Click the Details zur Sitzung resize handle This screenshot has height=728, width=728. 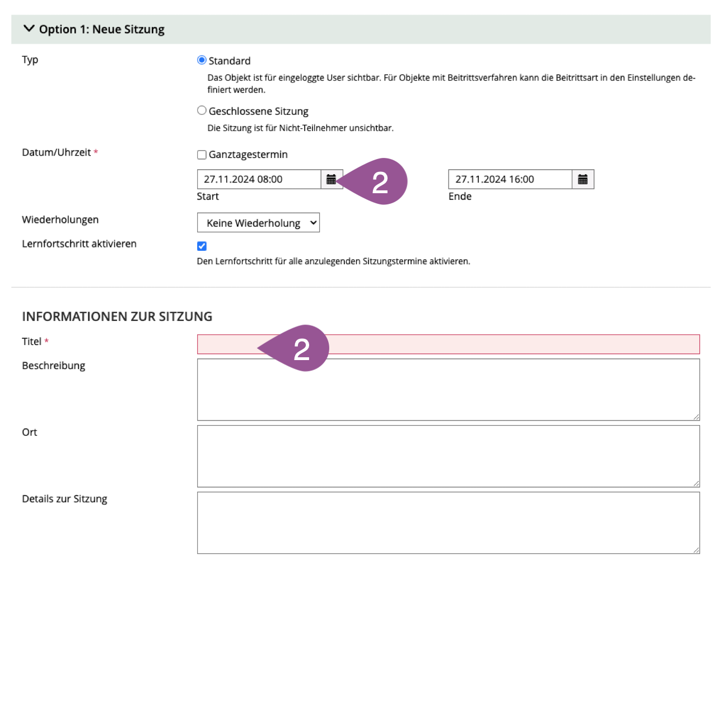(696, 550)
